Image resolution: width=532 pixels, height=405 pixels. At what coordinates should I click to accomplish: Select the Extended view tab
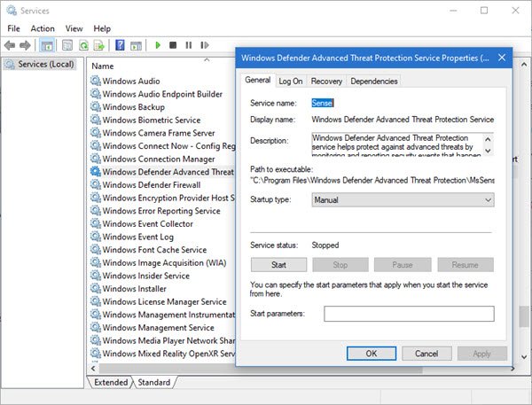click(x=110, y=382)
